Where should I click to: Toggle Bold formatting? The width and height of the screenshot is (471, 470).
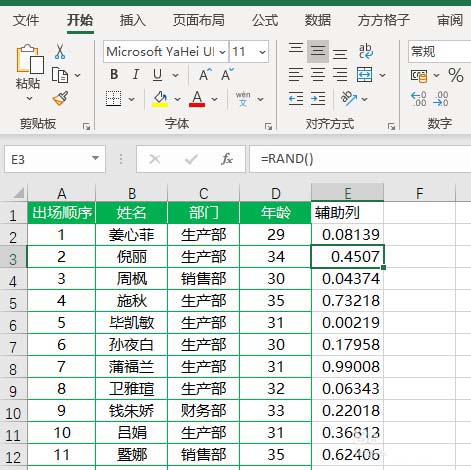point(114,75)
